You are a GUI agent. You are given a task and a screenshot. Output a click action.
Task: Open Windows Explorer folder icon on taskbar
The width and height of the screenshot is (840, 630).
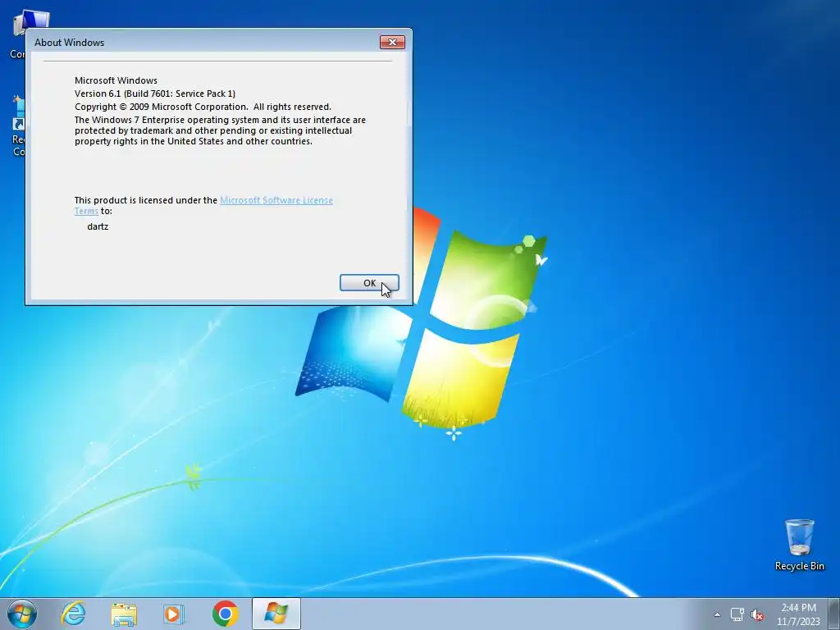(124, 614)
